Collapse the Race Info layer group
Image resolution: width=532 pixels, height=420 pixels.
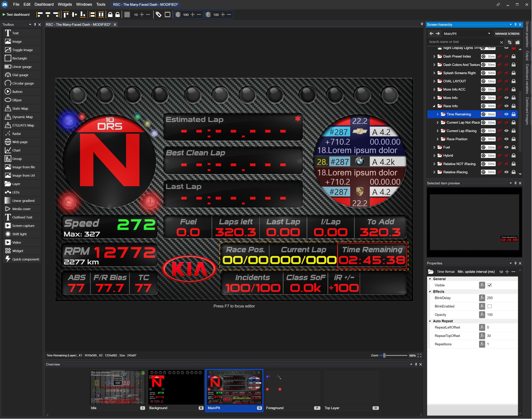(434, 106)
